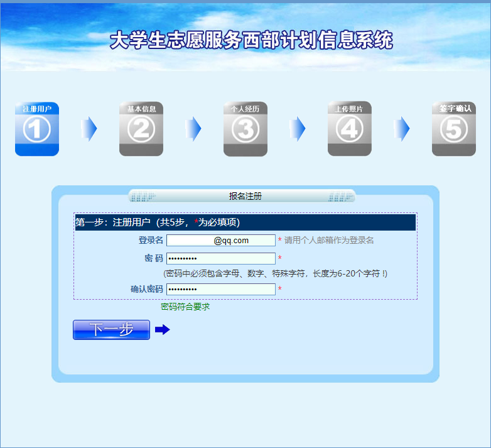Click the 报名注册 panel header

245,196
